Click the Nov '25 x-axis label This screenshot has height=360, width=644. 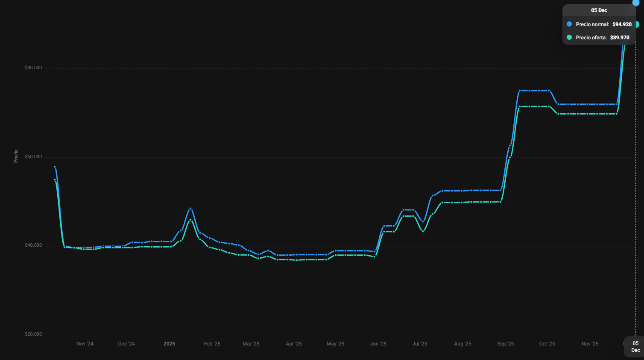point(590,344)
